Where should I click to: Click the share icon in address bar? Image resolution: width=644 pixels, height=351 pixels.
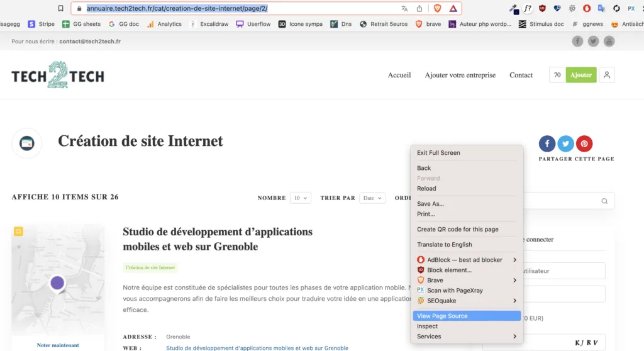click(x=419, y=8)
